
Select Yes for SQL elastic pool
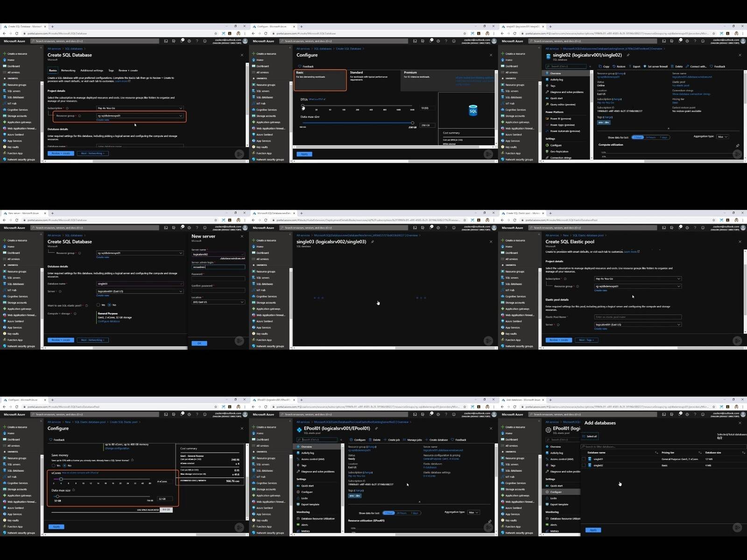(x=99, y=305)
